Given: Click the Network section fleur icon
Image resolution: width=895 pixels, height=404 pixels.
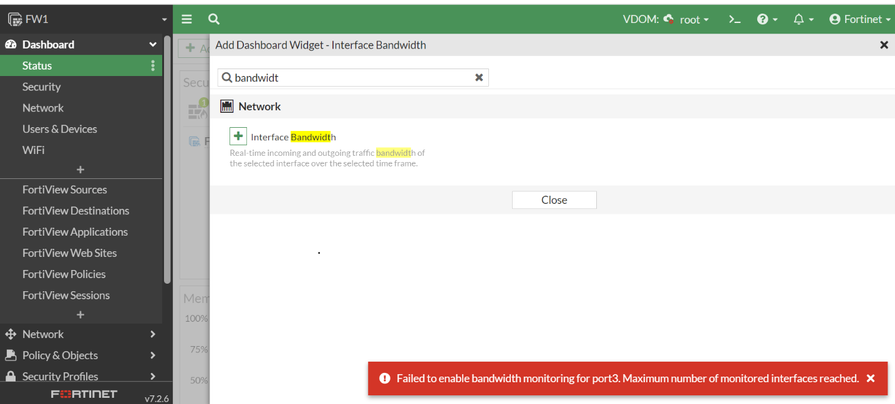Looking at the screenshot, I should pyautogui.click(x=10, y=334).
